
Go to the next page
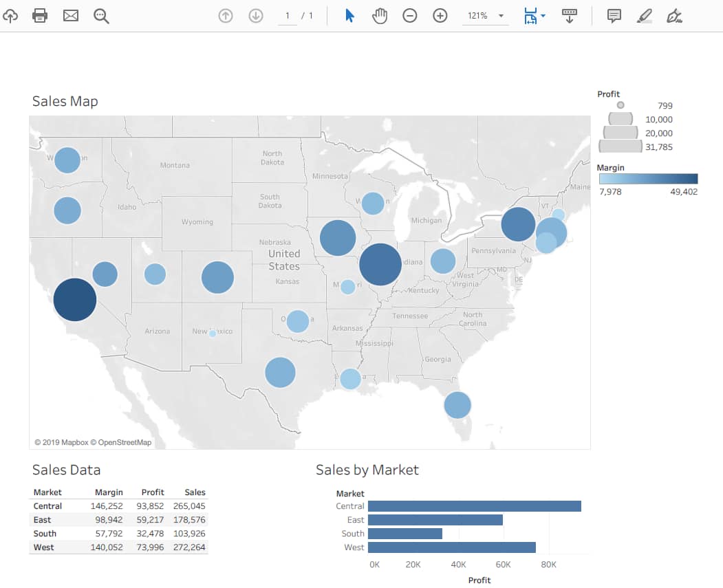255,15
